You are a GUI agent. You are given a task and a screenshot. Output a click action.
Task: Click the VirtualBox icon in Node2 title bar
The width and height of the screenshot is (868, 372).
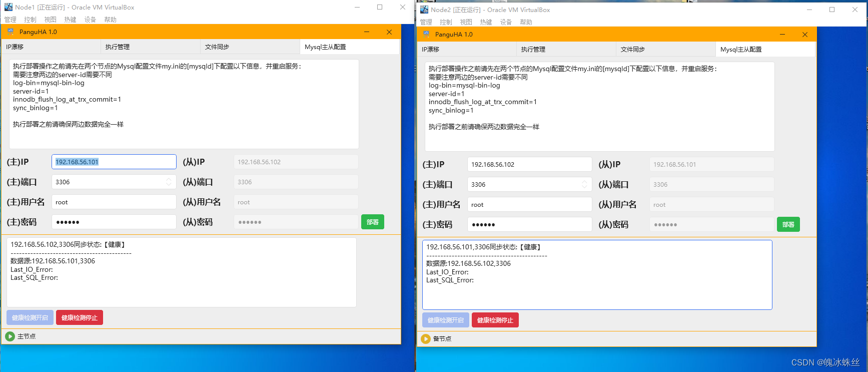424,10
